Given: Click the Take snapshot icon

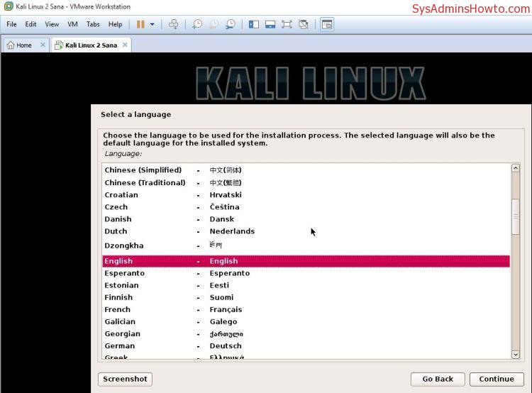Looking at the screenshot, I should (197, 24).
